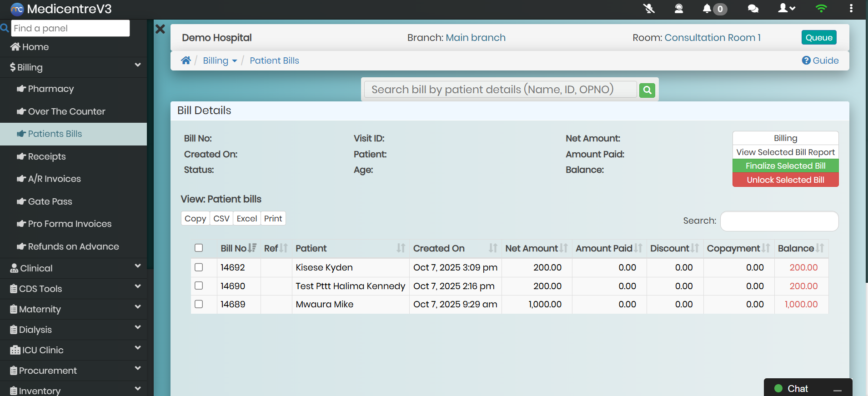Click the Find a panel search field

(x=70, y=28)
